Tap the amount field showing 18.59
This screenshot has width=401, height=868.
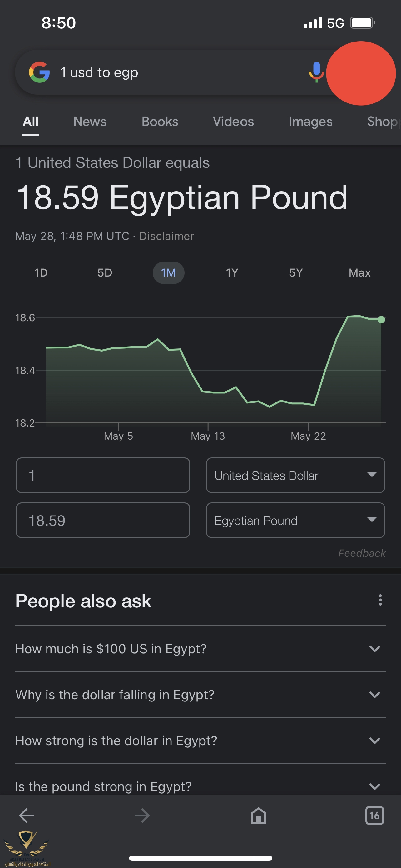103,520
